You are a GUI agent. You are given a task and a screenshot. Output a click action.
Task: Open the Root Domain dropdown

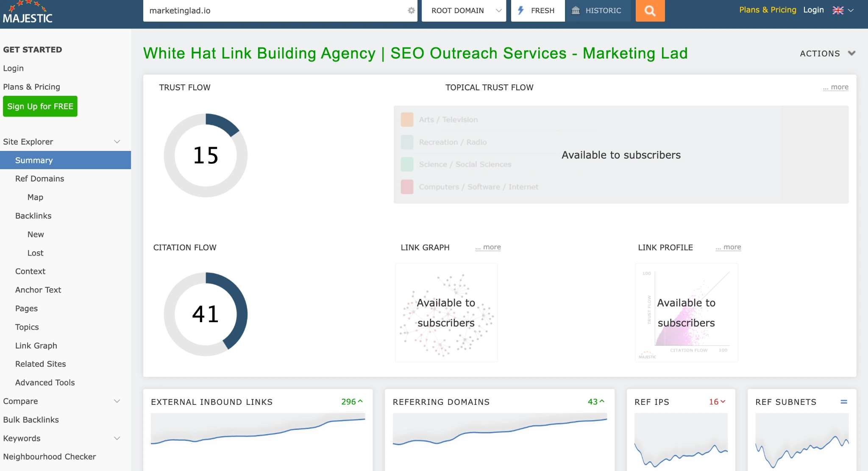464,11
